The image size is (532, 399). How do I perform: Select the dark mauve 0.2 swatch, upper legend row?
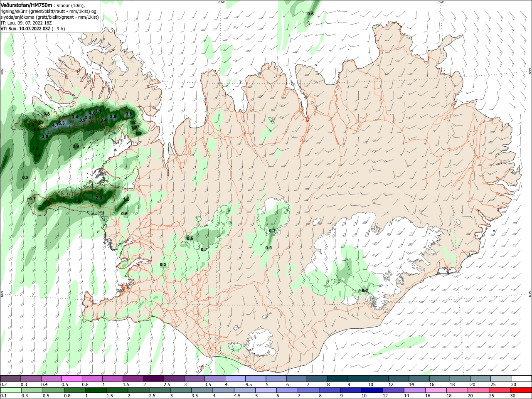coord(10,379)
